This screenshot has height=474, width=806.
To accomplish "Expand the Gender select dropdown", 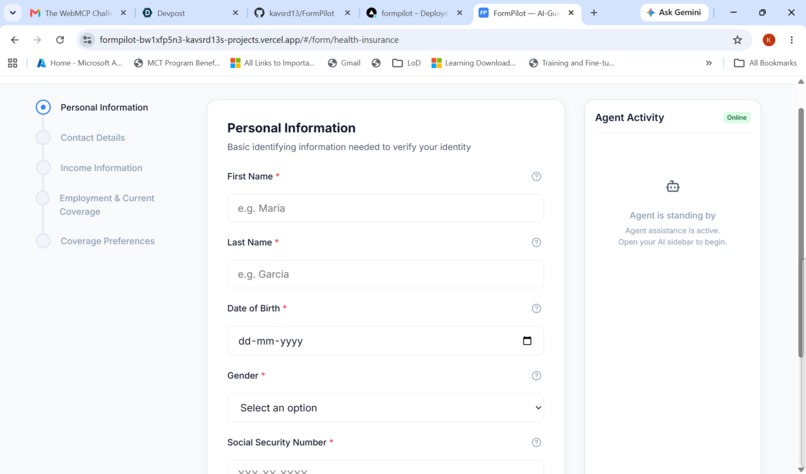I will (385, 408).
